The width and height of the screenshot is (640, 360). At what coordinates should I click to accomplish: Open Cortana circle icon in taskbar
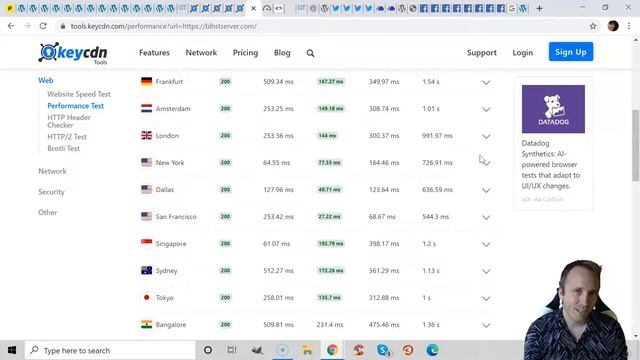coord(208,350)
